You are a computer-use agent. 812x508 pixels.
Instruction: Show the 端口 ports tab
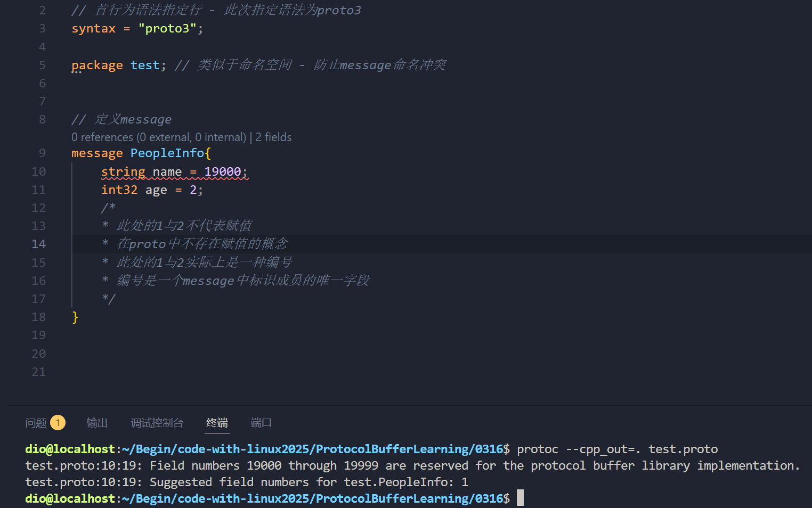261,423
